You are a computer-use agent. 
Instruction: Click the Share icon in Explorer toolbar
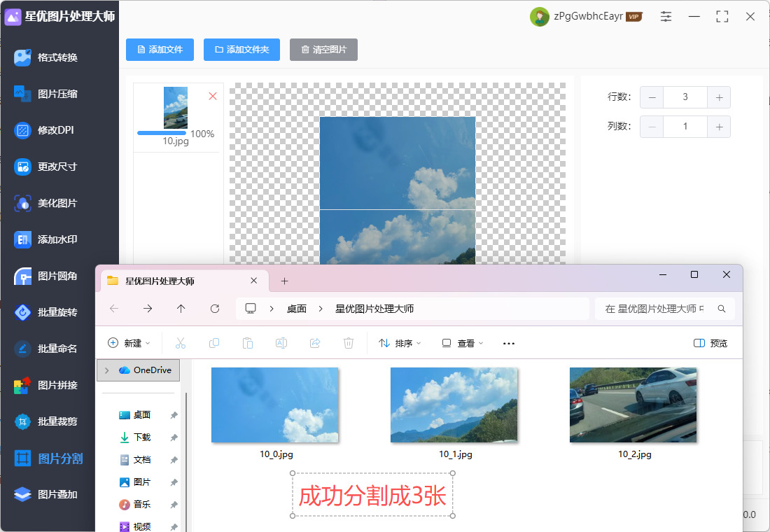click(x=315, y=343)
